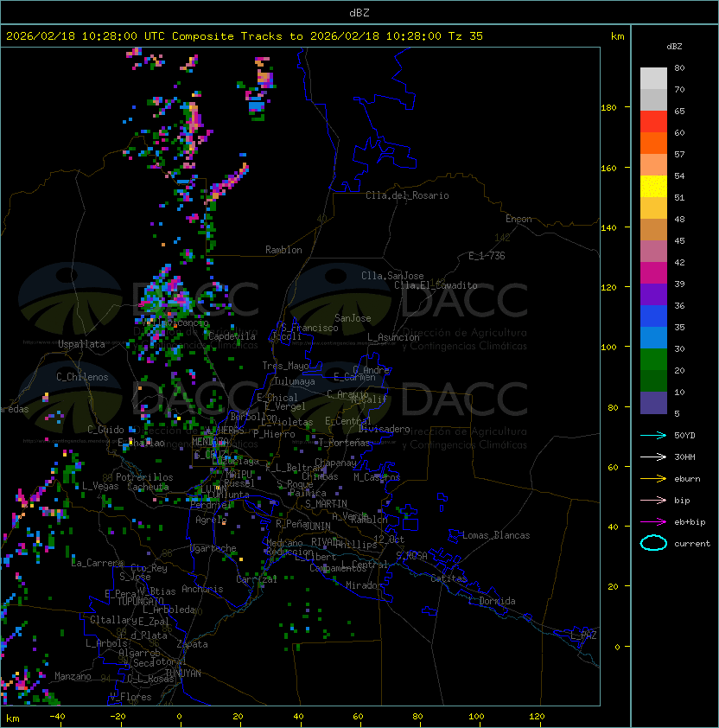Click the M_Caseros map label
This screenshot has height=728, width=719.
(377, 477)
